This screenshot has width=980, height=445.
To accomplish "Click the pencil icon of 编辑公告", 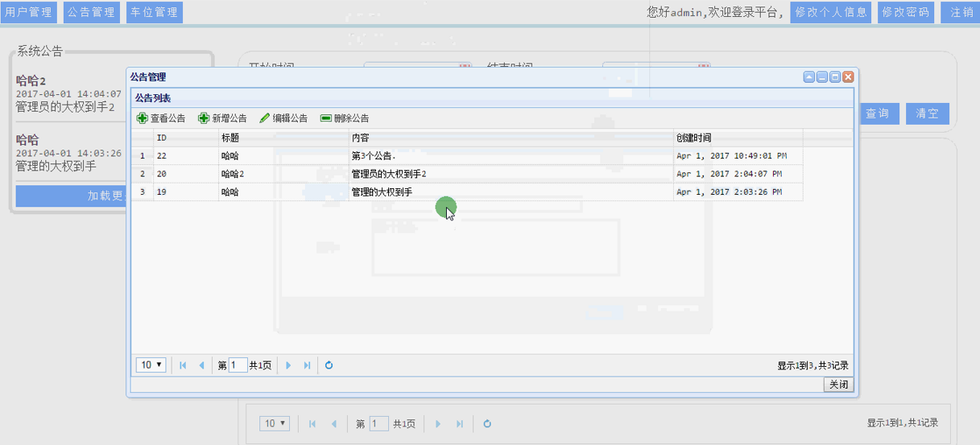I will tap(265, 118).
